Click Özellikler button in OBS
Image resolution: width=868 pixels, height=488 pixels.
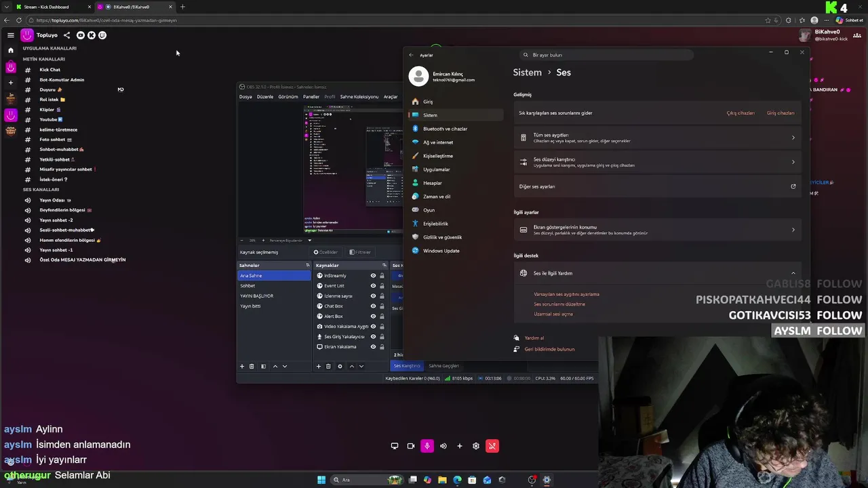pyautogui.click(x=325, y=252)
